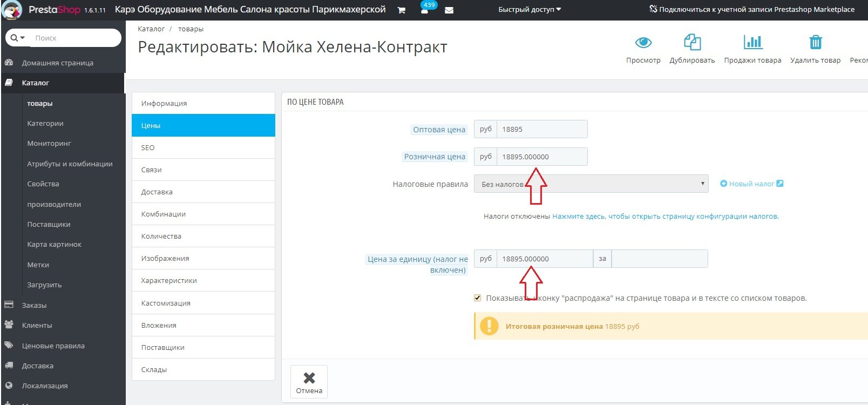Open the Количества tab

(x=204, y=236)
